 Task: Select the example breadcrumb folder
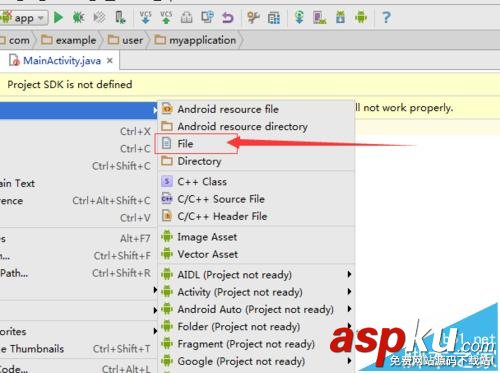pyautogui.click(x=68, y=40)
